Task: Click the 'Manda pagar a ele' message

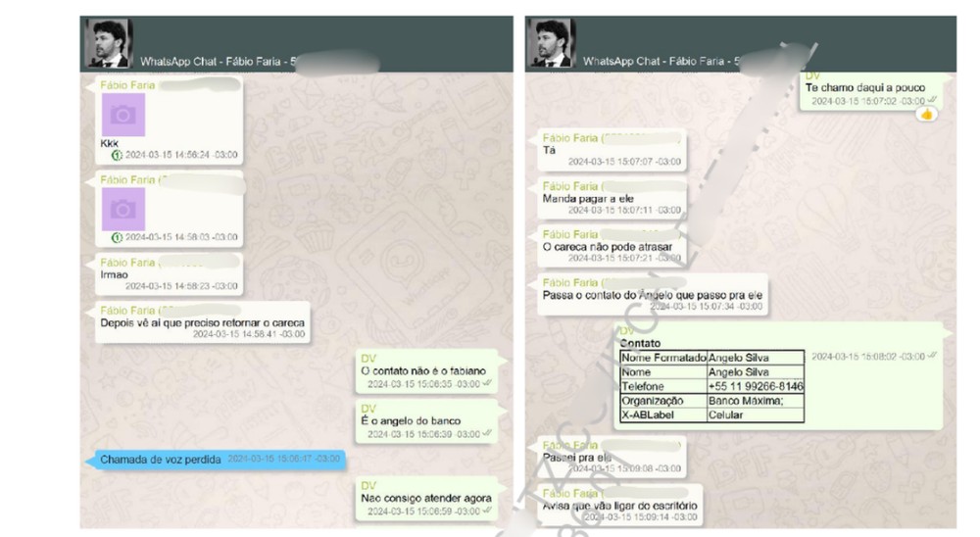Action: click(x=612, y=198)
